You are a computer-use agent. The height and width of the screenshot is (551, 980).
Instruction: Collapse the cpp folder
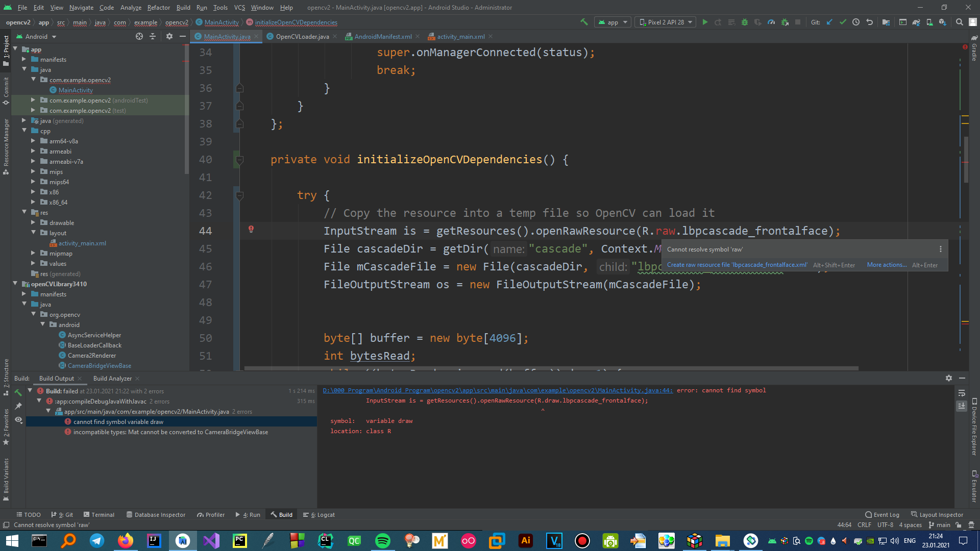tap(24, 131)
